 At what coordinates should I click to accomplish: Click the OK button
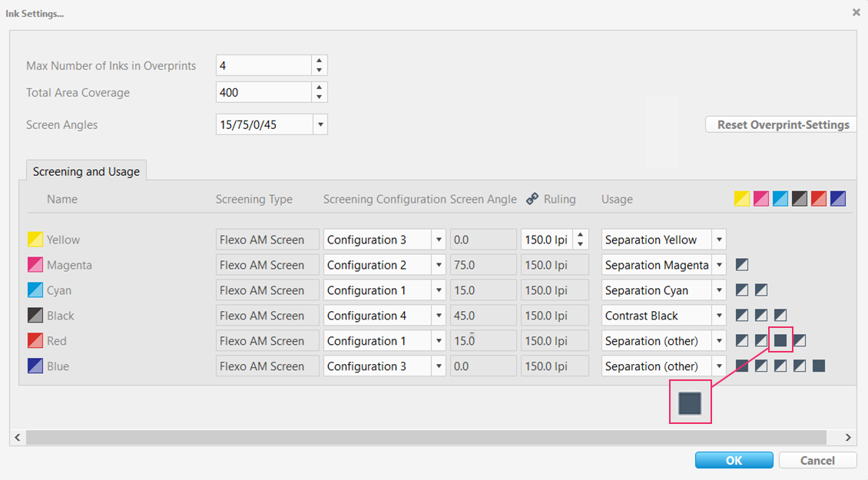pyautogui.click(x=734, y=460)
